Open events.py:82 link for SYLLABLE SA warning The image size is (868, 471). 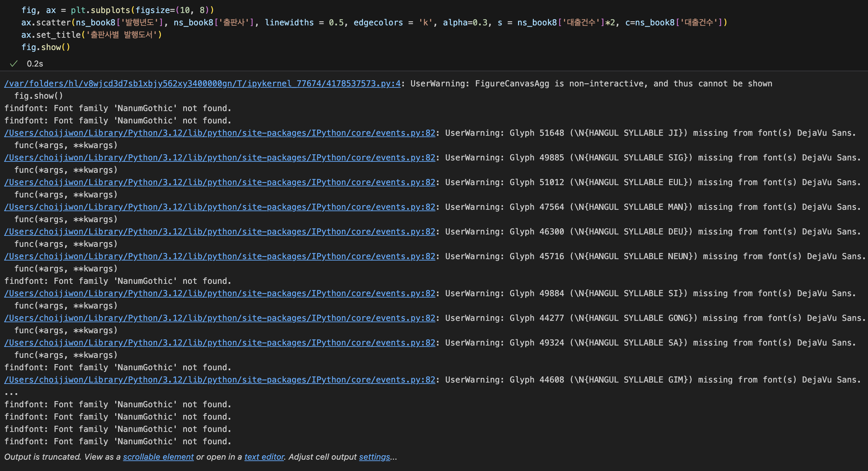click(x=220, y=343)
